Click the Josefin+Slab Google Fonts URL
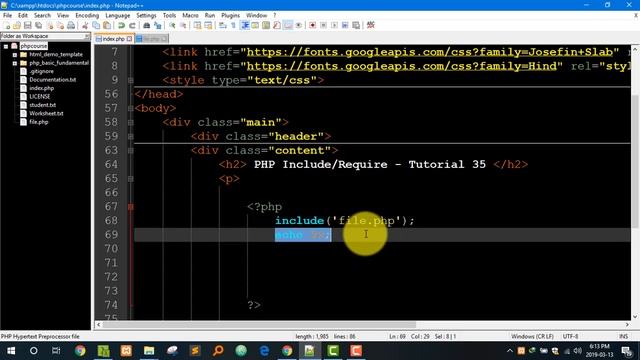Screen dimensions: 640x360 click(x=430, y=52)
